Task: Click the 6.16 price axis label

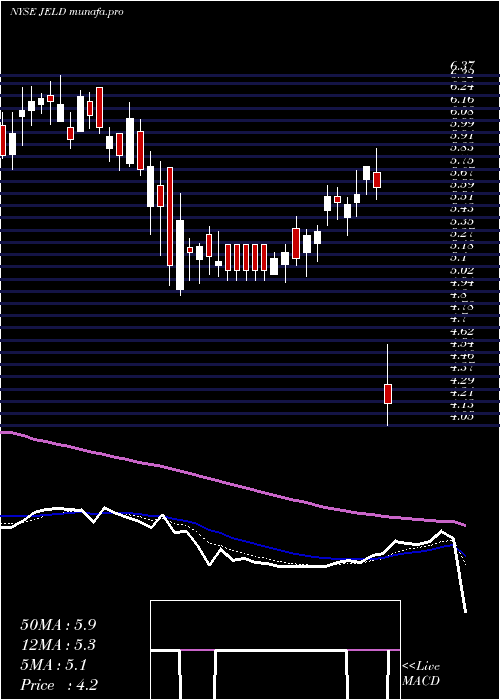Action: [x=462, y=100]
